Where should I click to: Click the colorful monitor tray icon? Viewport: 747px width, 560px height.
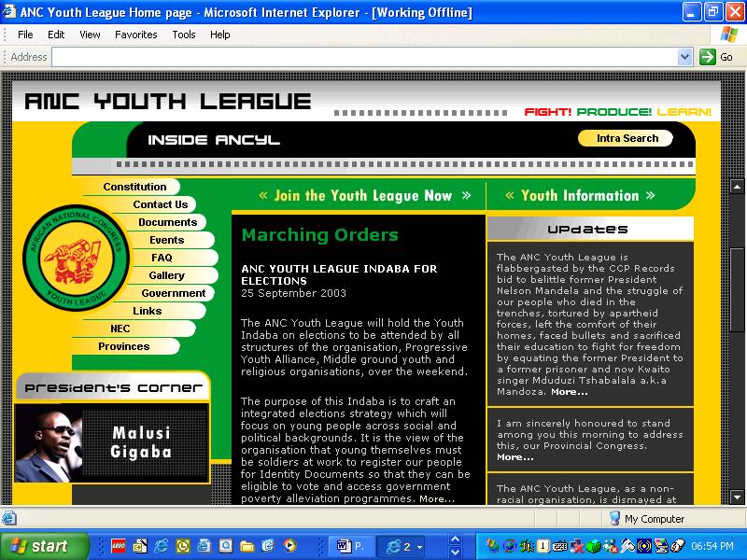point(661,546)
